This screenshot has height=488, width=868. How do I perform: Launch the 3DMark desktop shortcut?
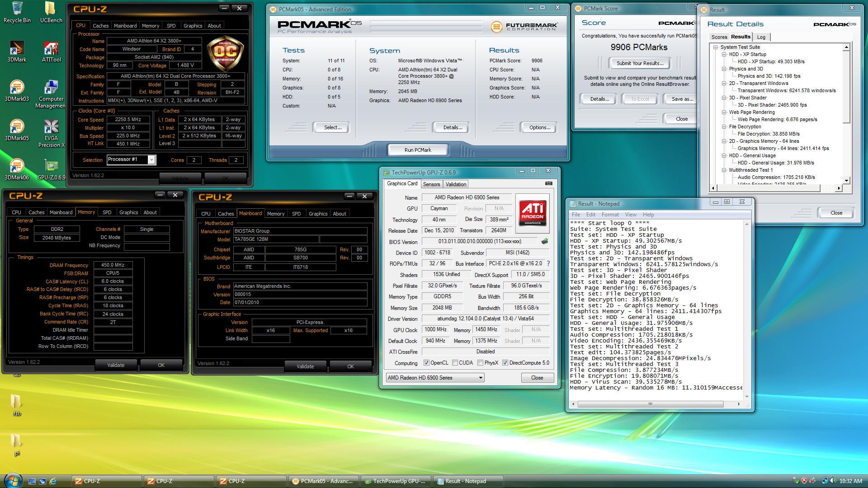tap(17, 52)
